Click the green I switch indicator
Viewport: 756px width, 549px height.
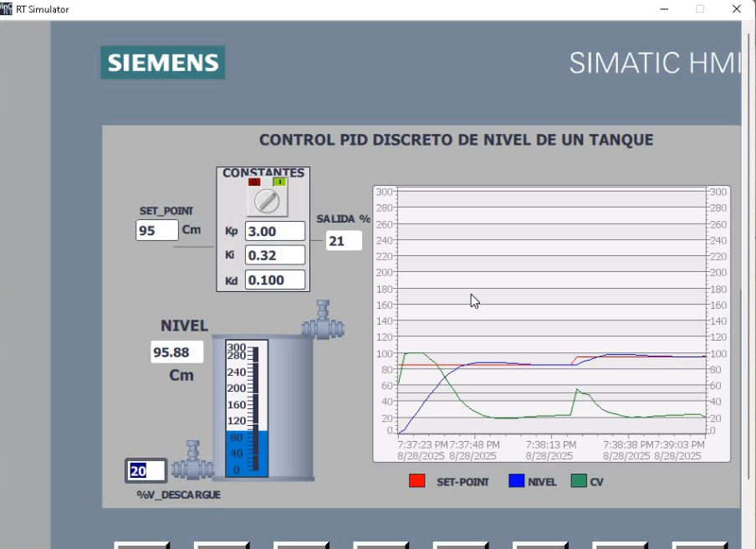(279, 182)
